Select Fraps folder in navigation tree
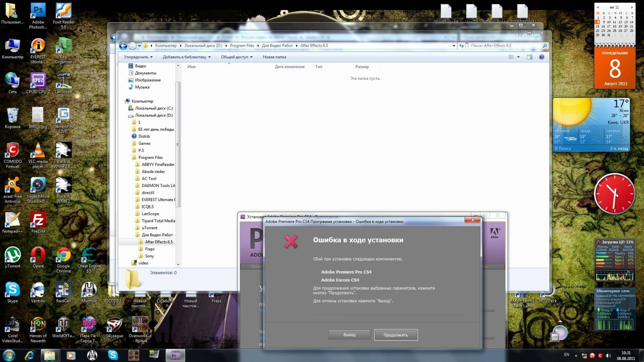Image resolution: width=644 pixels, height=362 pixels. pyautogui.click(x=150, y=249)
